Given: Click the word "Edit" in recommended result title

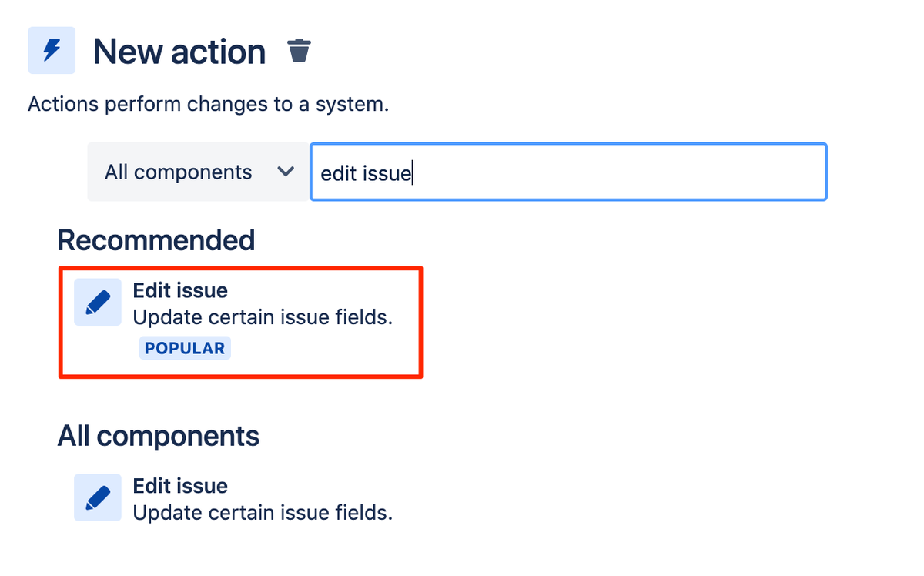Looking at the screenshot, I should point(149,291).
